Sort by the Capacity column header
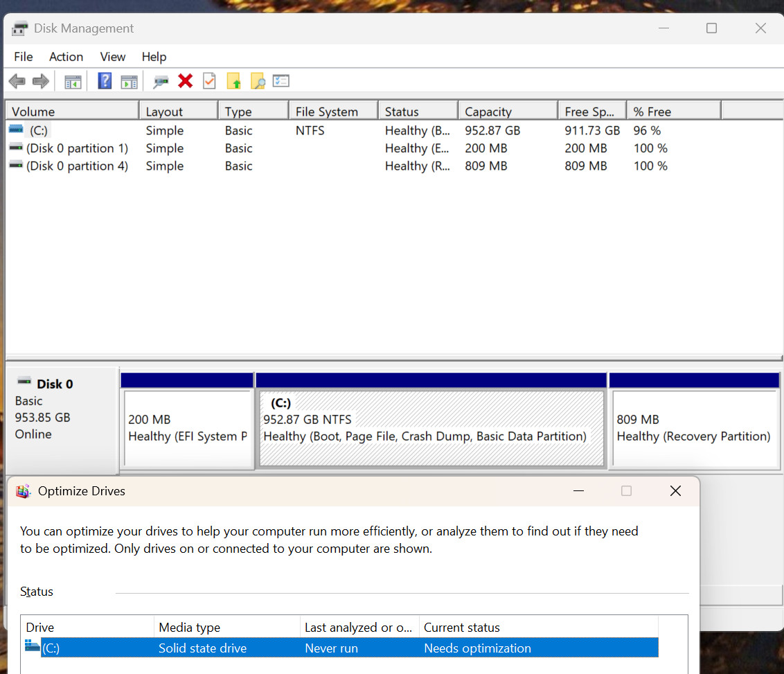Viewport: 784px width, 674px height. pos(508,111)
